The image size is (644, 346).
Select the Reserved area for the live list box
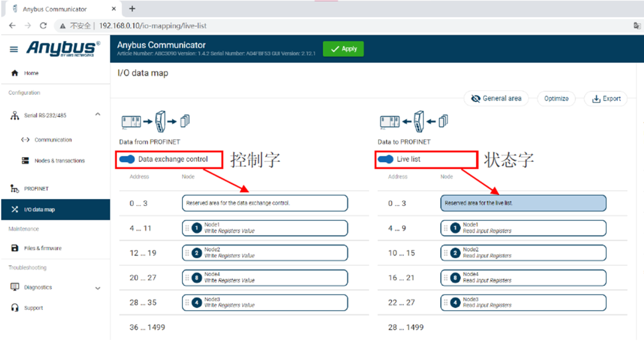[x=523, y=203]
